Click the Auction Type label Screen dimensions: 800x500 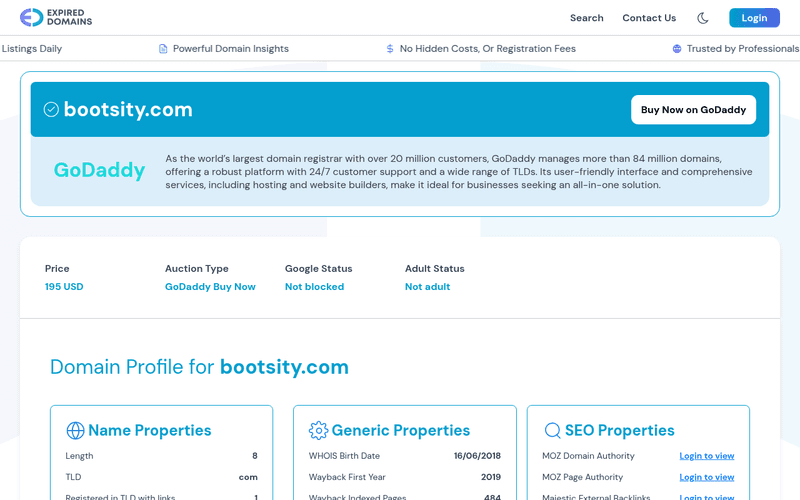196,268
